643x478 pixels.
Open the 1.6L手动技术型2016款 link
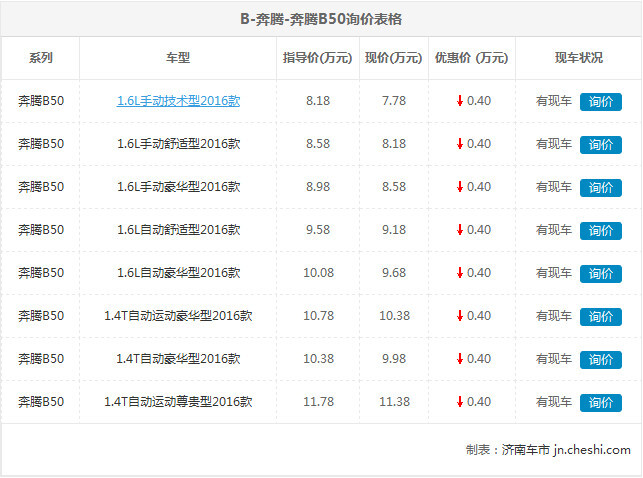(178, 101)
